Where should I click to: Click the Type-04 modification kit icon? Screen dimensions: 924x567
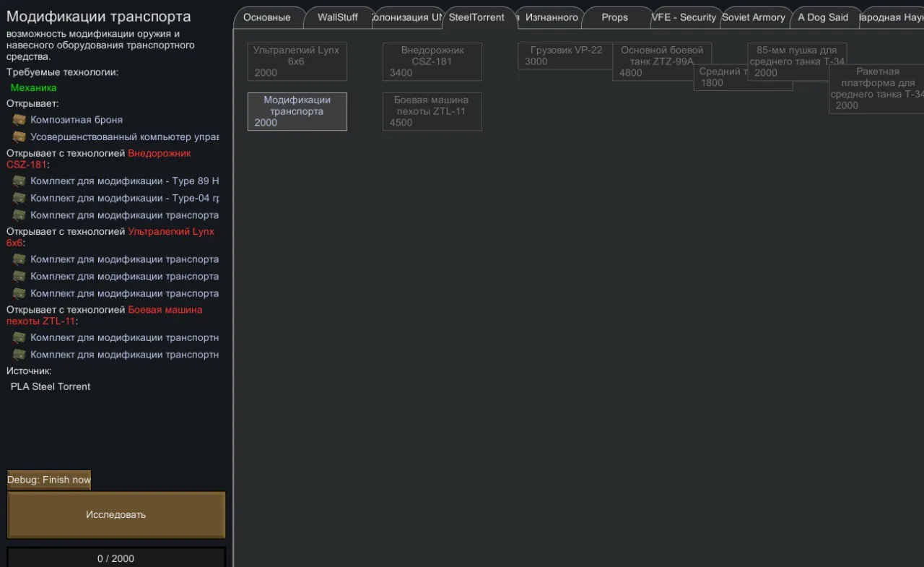19,199
